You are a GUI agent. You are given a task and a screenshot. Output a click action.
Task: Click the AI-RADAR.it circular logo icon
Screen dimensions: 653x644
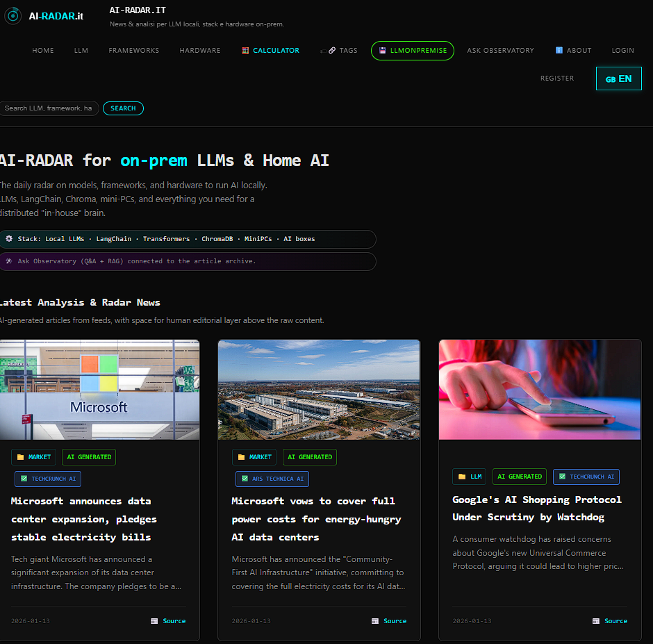point(13,15)
